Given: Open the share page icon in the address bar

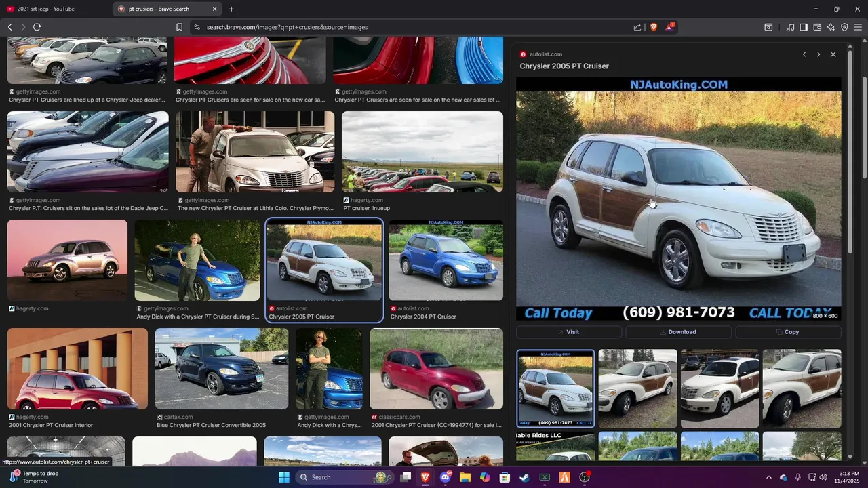Looking at the screenshot, I should [637, 27].
